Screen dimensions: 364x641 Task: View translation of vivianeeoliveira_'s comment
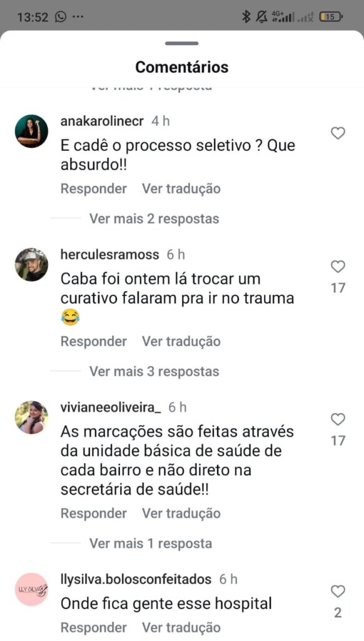(x=181, y=513)
